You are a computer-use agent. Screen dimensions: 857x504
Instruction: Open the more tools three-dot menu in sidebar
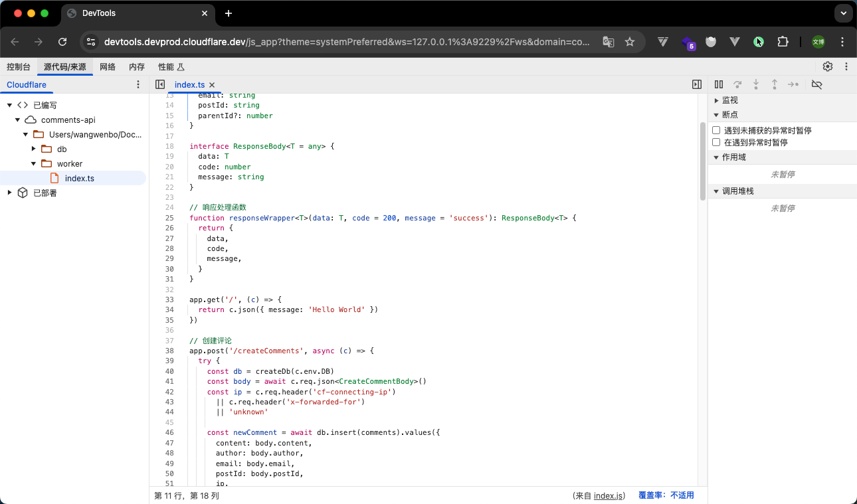[138, 84]
